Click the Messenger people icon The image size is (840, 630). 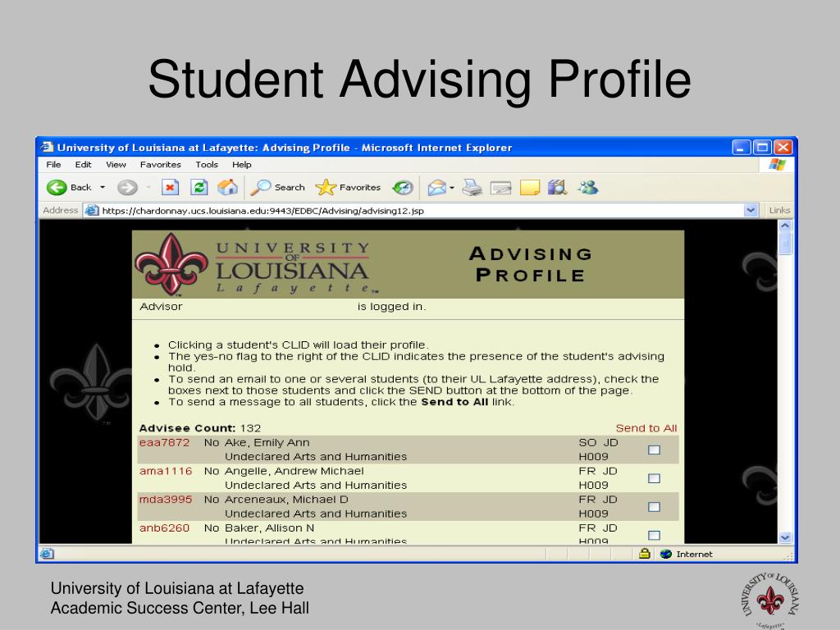(587, 188)
